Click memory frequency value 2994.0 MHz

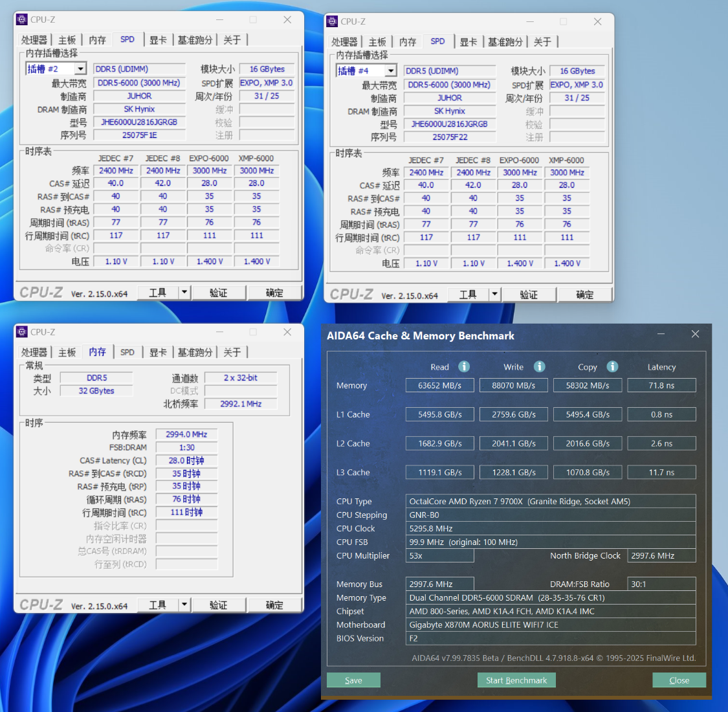pyautogui.click(x=186, y=434)
